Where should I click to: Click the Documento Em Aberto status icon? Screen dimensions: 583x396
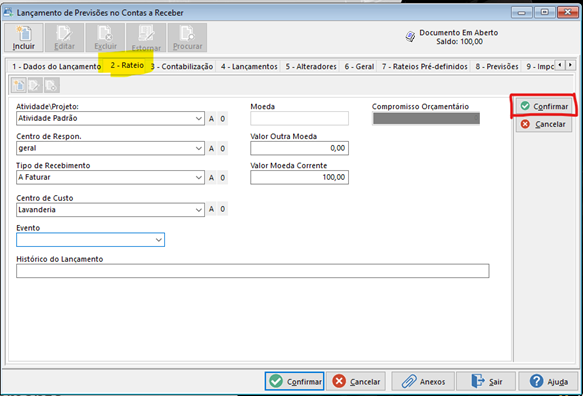(x=410, y=37)
